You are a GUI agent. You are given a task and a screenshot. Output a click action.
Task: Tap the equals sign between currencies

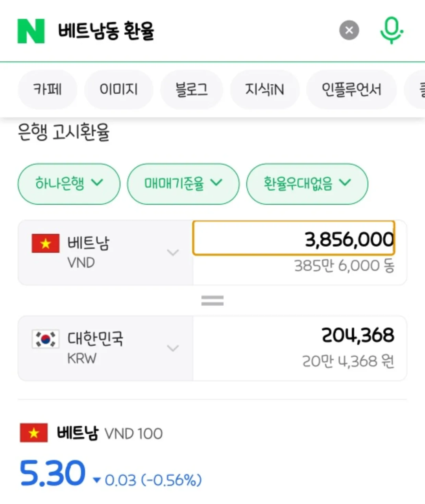[213, 301]
